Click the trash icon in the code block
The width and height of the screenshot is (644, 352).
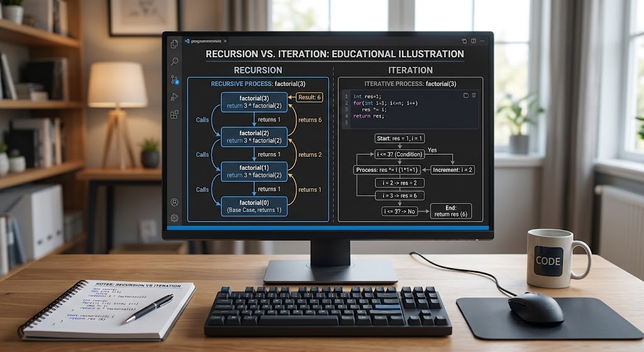click(x=474, y=96)
